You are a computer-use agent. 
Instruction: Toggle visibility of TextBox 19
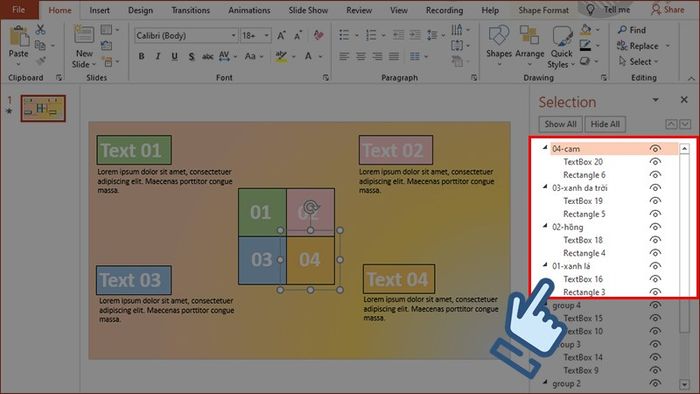click(655, 201)
